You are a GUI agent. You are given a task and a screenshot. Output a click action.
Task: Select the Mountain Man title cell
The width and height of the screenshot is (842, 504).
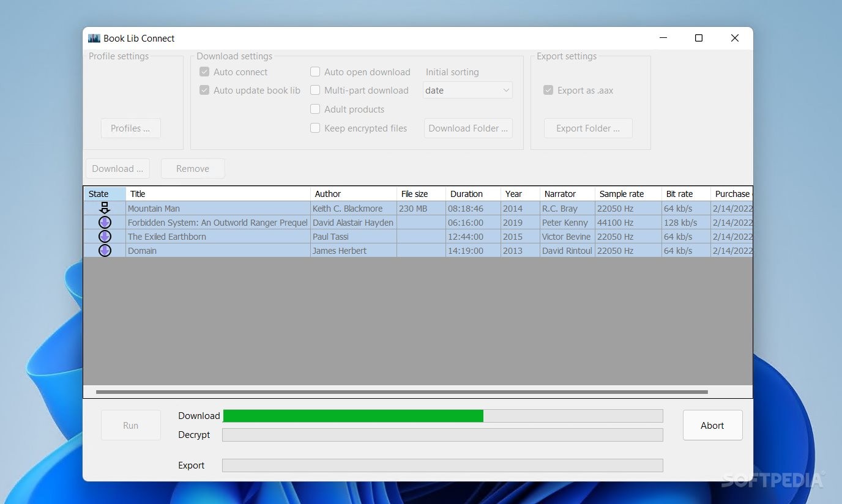tap(218, 208)
